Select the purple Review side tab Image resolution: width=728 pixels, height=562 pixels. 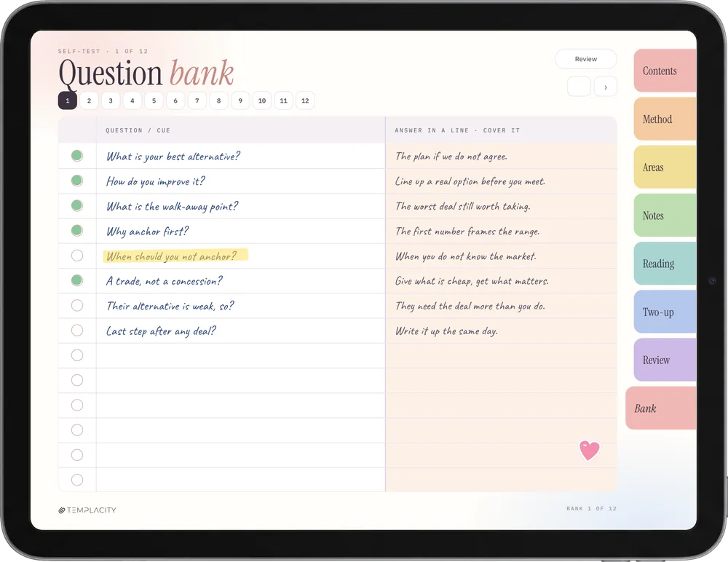(x=665, y=360)
